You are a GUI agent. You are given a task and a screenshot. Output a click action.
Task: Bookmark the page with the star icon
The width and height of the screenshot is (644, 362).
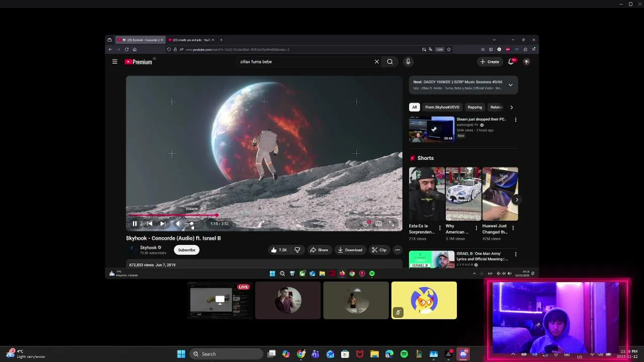tap(449, 49)
